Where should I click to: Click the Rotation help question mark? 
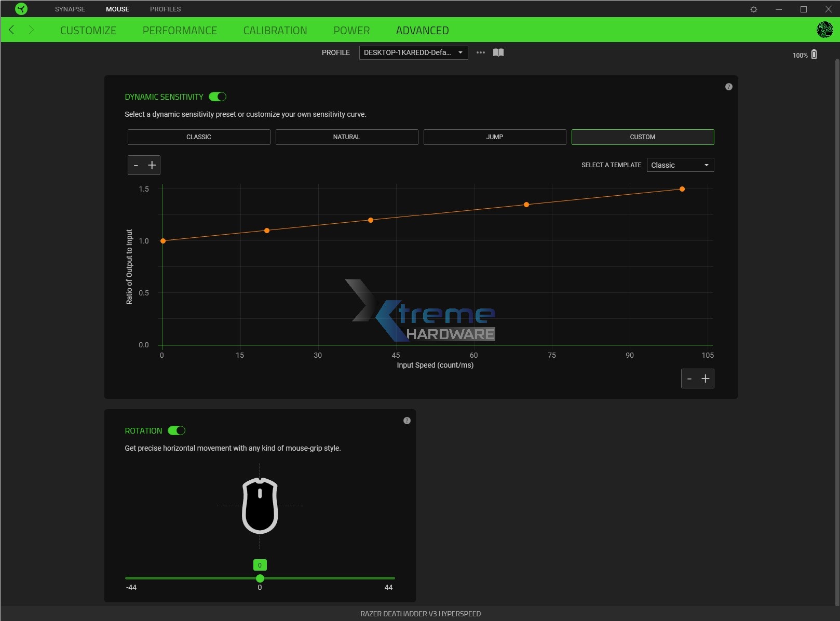[x=407, y=421]
